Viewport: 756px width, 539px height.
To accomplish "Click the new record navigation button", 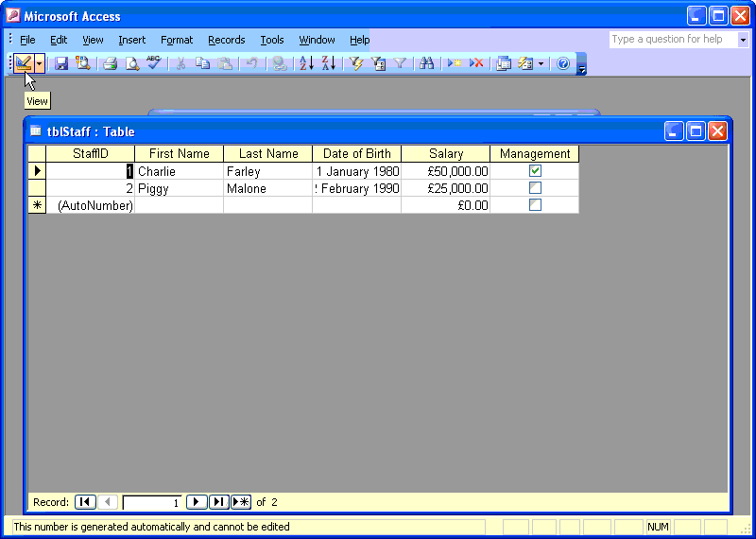I will tap(241, 502).
